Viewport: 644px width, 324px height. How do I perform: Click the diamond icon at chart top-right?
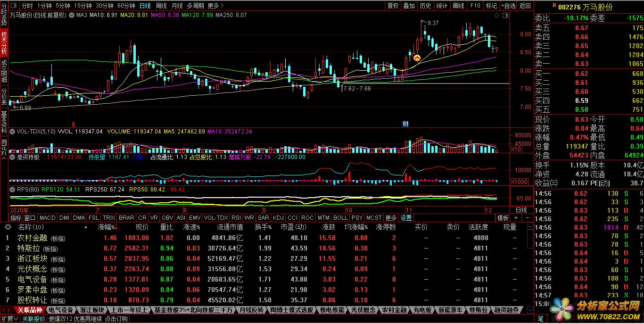pos(496,15)
